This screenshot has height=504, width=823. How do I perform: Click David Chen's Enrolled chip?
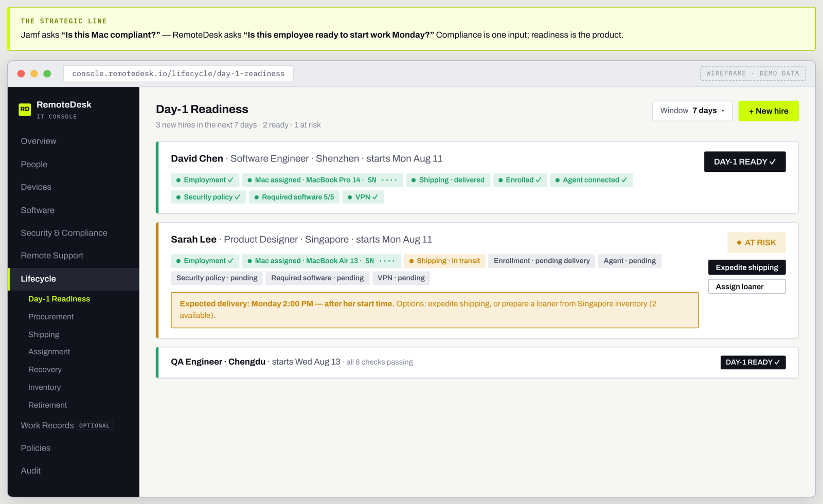pyautogui.click(x=520, y=180)
